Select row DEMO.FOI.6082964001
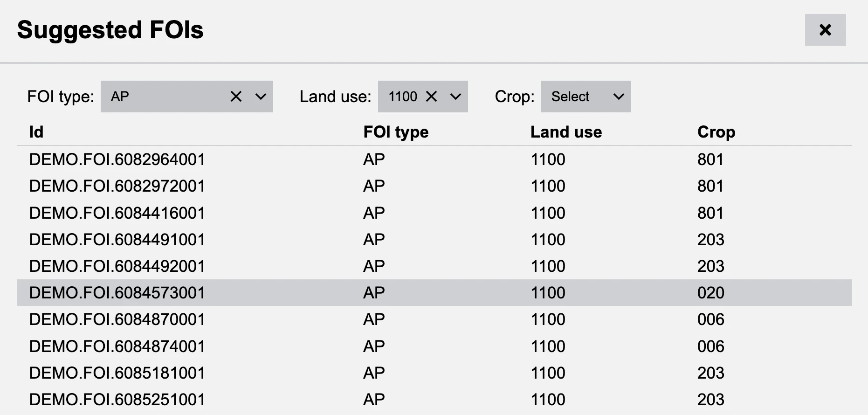The width and height of the screenshot is (868, 415). [x=117, y=159]
